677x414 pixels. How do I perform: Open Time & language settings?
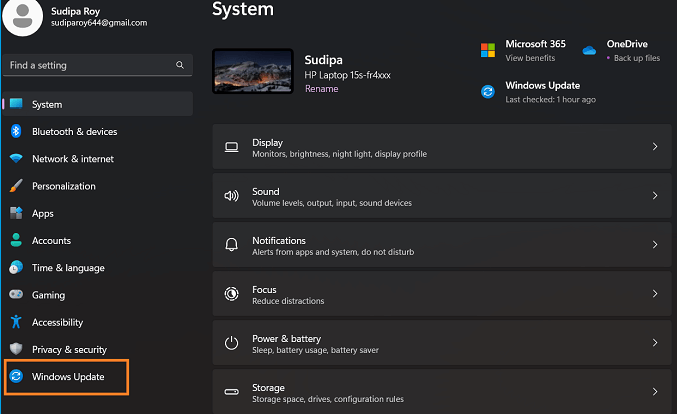[67, 268]
